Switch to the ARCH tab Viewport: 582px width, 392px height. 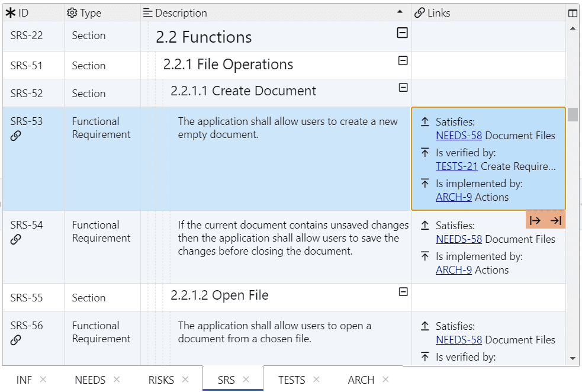[361, 380]
